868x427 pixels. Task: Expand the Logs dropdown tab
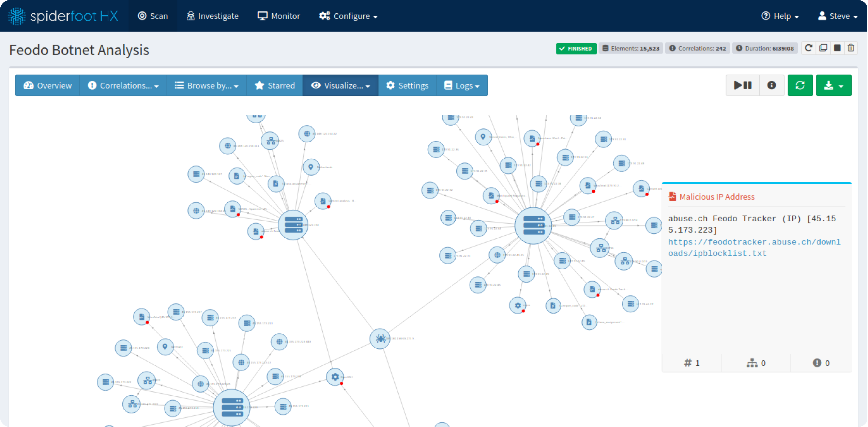pos(462,85)
